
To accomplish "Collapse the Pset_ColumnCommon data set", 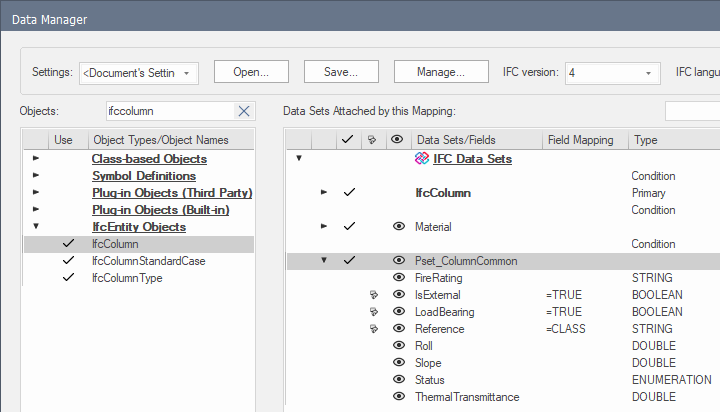I will pyautogui.click(x=323, y=261).
